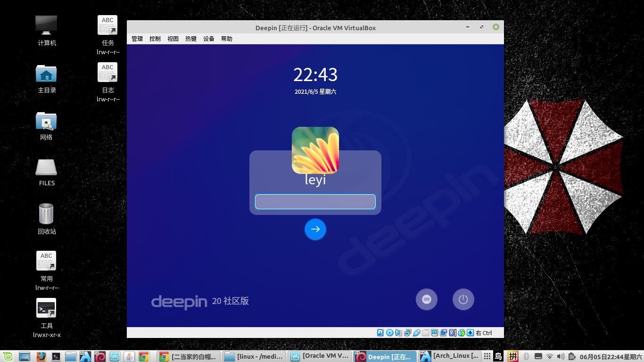Click the 06月05日22:44 taskbar clock
The image size is (644, 362).
[611, 356]
